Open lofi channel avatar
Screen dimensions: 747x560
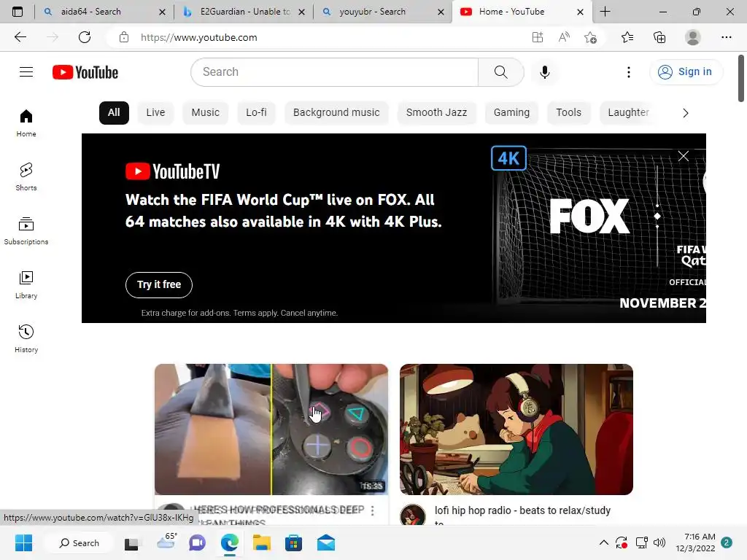click(413, 516)
